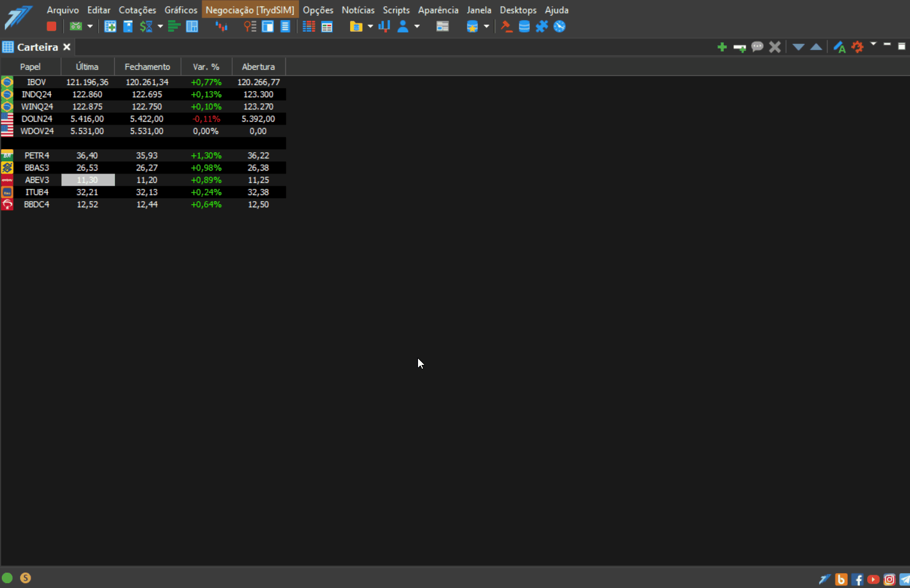
Task: Open dropdown arrow beside user profile icon
Action: click(417, 26)
